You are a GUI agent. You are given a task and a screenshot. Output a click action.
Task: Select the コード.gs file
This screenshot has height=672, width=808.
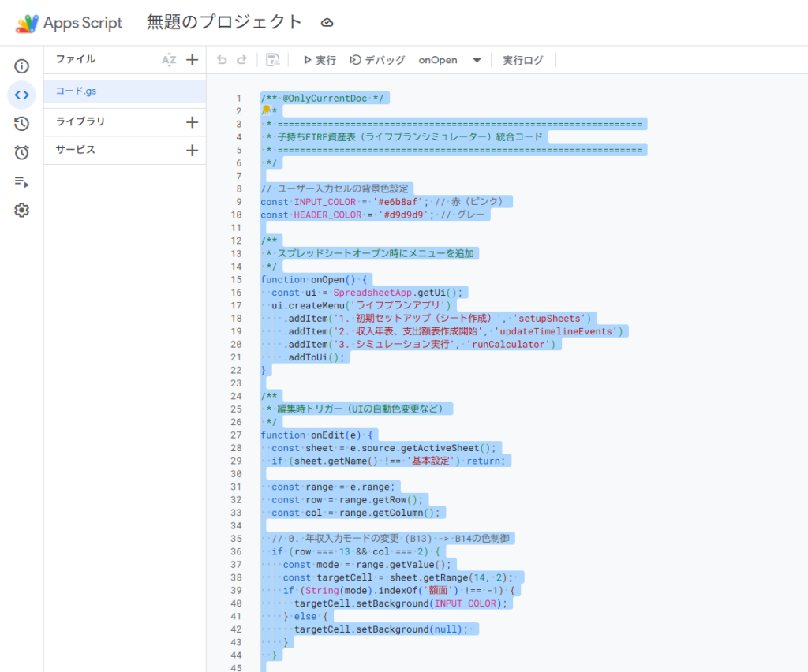coord(77,91)
